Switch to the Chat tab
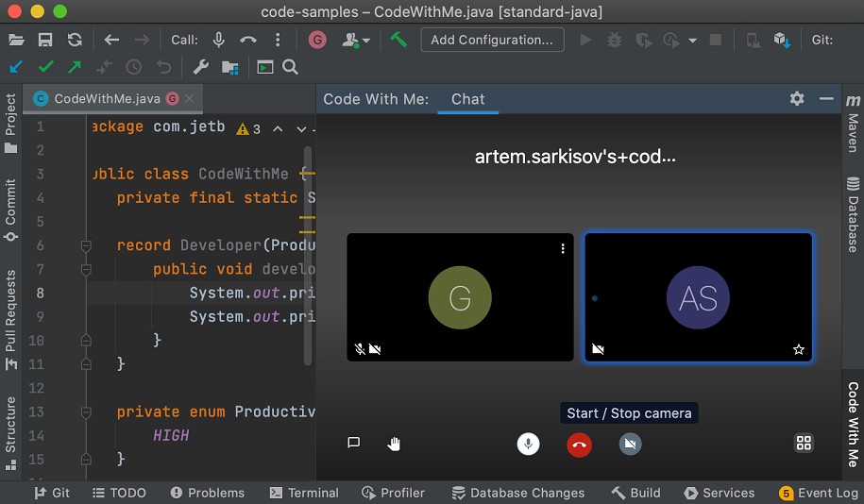Viewport: 864px width, 504px height. (x=467, y=99)
